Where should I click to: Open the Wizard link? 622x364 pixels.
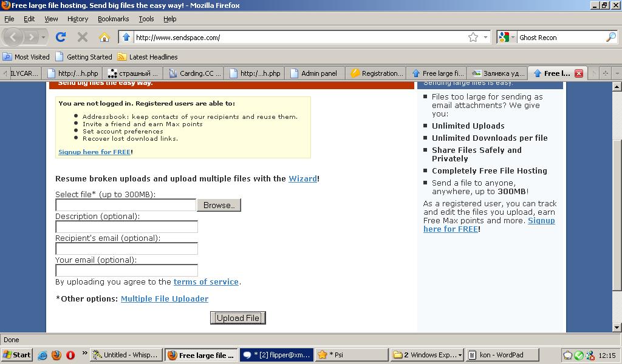coord(302,178)
